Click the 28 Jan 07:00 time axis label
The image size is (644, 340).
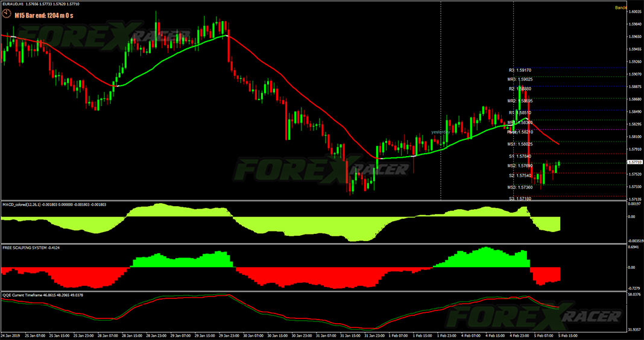point(109,335)
